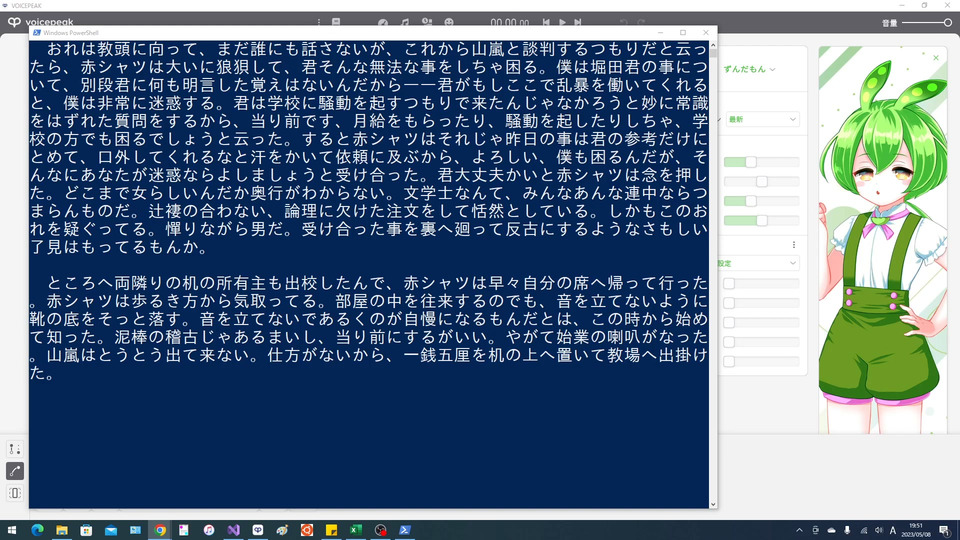Close the ずんだもん character image panel
Screen dimensions: 960x540
coord(936,58)
